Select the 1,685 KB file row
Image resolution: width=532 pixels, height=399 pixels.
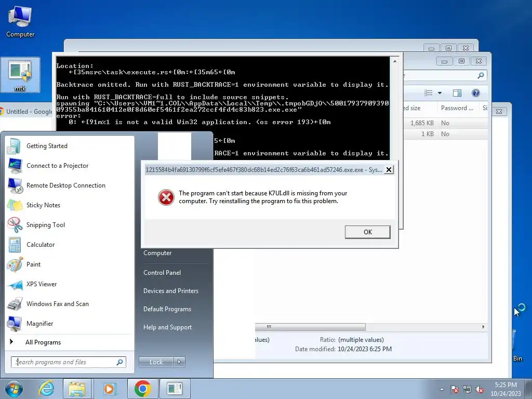446,123
